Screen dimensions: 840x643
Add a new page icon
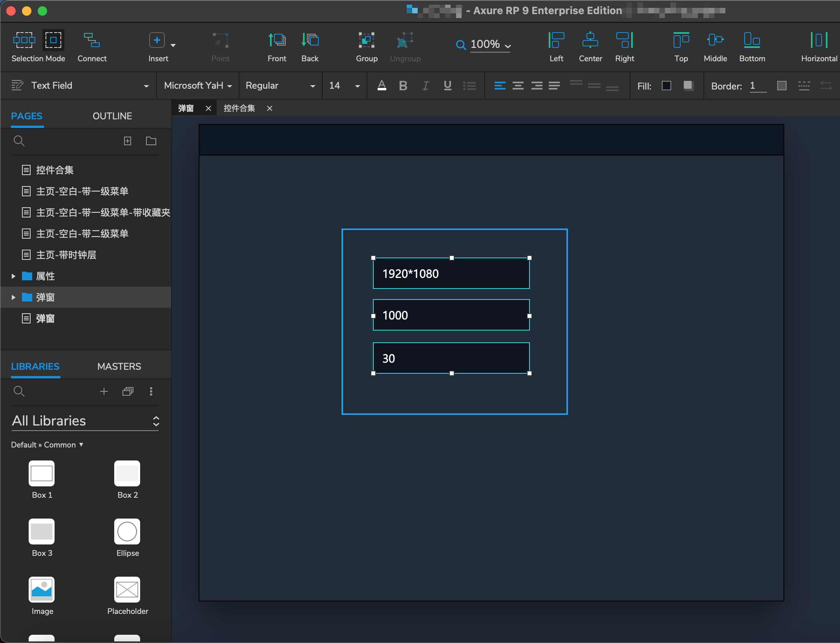coord(128,141)
